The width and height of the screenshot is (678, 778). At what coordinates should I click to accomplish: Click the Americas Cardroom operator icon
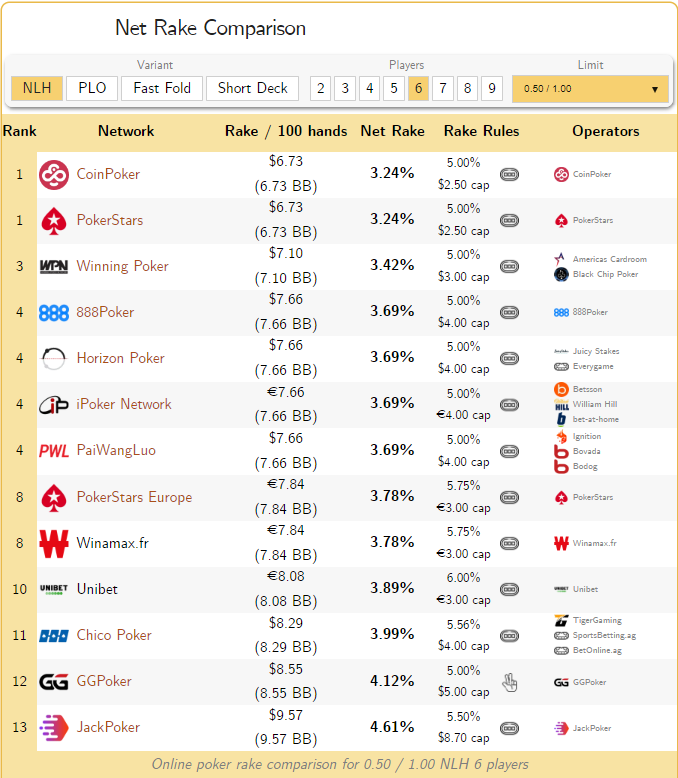[560, 259]
